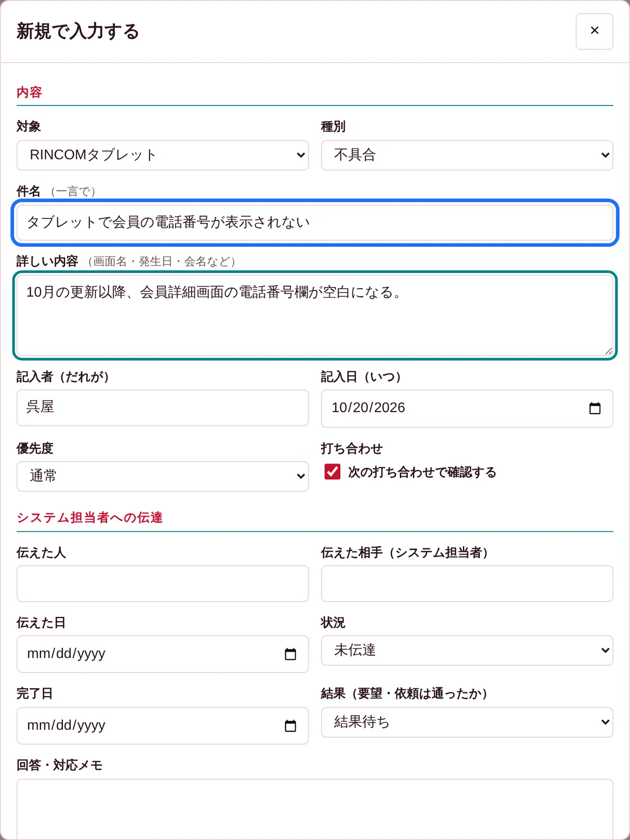Click the 詳しい内容 text area
Viewport: 630px width, 840px height.
315,316
